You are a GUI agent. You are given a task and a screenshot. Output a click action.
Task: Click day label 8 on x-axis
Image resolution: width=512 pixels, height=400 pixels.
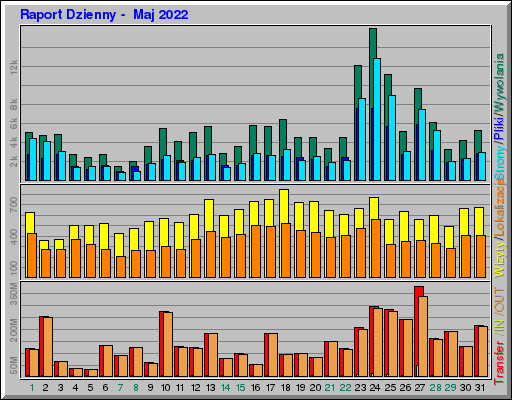136,388
